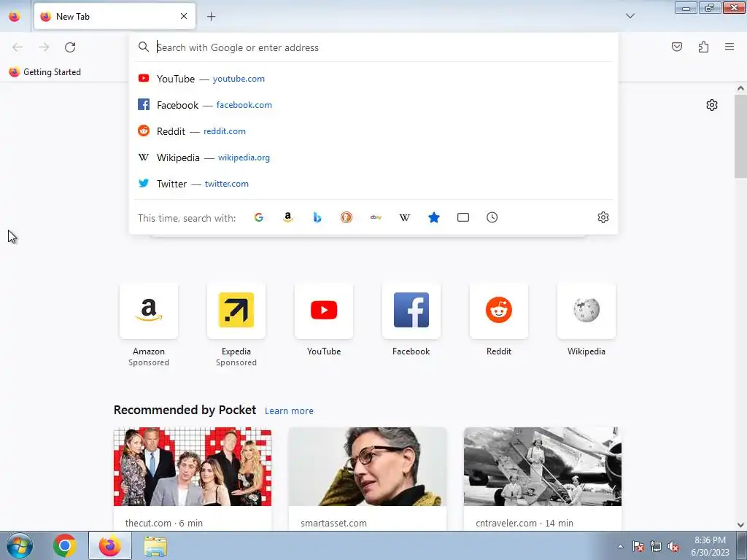Select Twitter suggestion twitter.com

(x=373, y=183)
